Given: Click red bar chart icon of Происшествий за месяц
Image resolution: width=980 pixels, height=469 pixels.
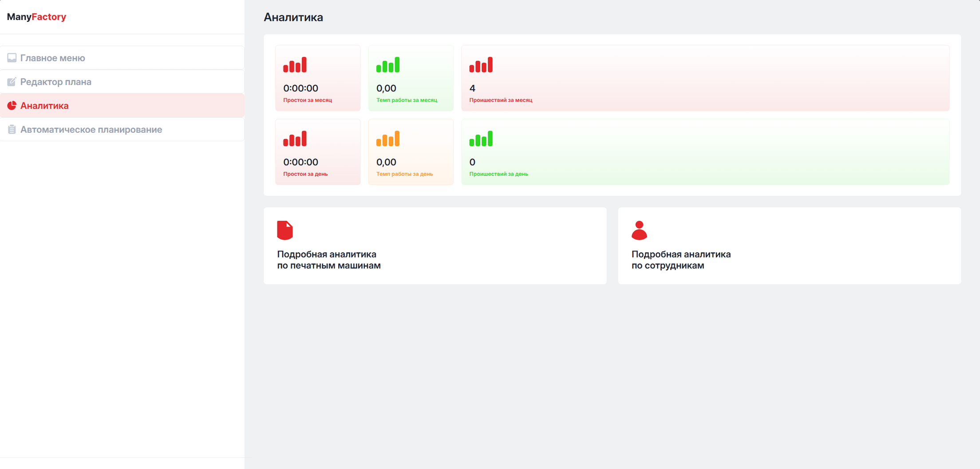Looking at the screenshot, I should point(481,65).
